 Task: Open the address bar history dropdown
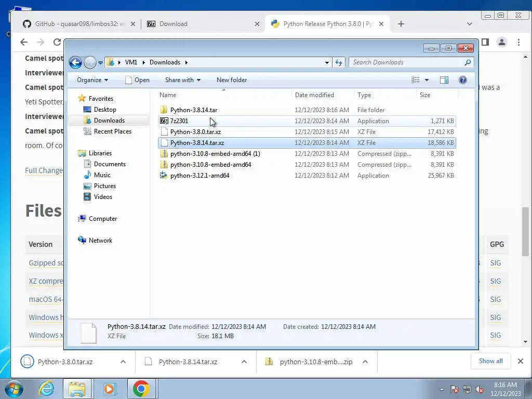click(327, 62)
